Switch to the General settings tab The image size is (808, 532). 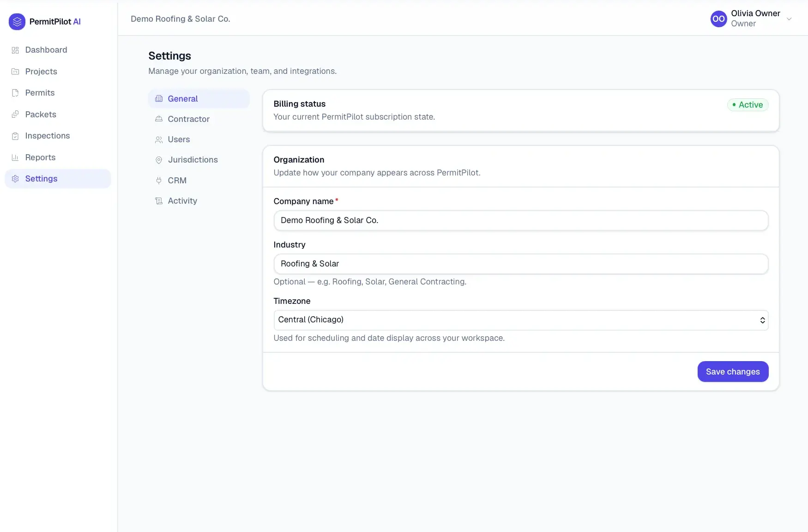click(199, 99)
